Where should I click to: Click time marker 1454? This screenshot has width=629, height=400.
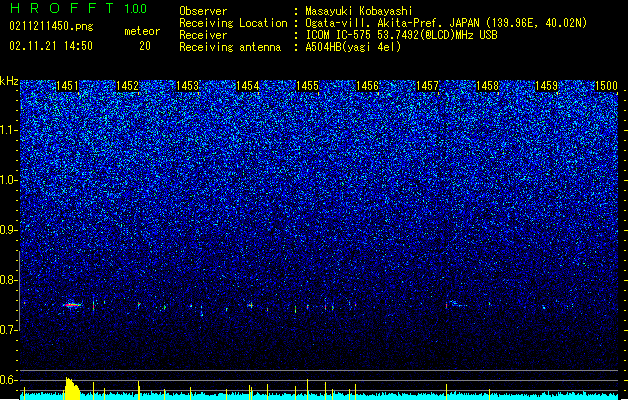[248, 85]
